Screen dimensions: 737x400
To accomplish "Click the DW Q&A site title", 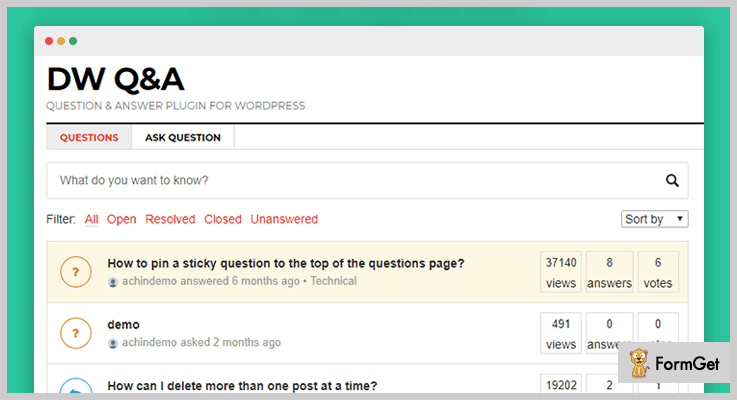I will [116, 79].
